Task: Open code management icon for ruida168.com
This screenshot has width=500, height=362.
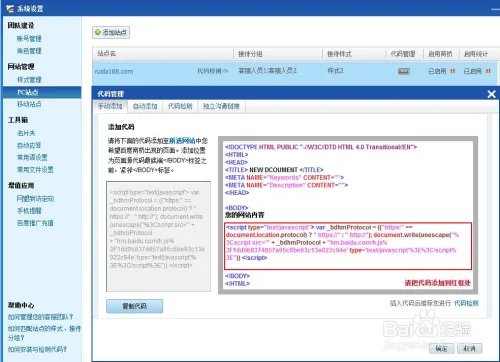Action: click(404, 71)
